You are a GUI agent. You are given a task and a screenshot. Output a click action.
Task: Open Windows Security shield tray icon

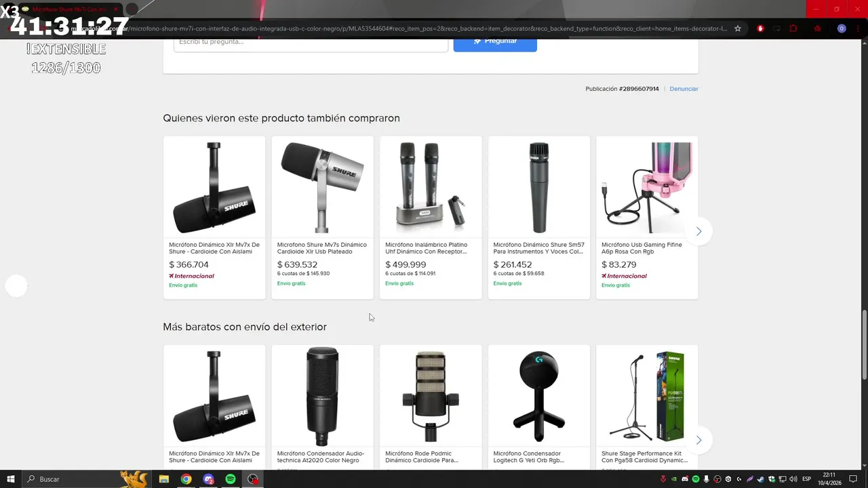coord(772,479)
